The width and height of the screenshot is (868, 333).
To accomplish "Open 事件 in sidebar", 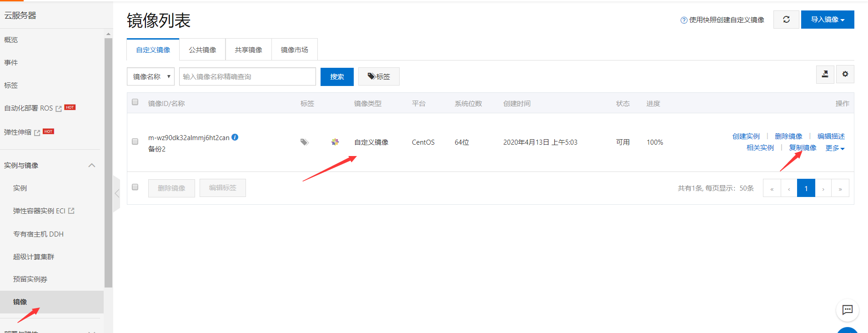I will pyautogui.click(x=11, y=62).
